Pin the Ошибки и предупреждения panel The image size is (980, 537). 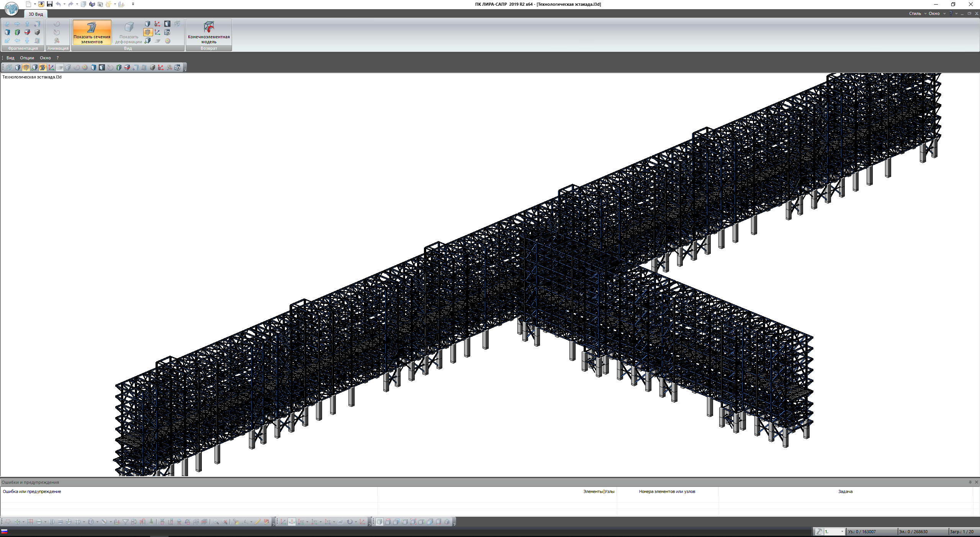pos(970,482)
